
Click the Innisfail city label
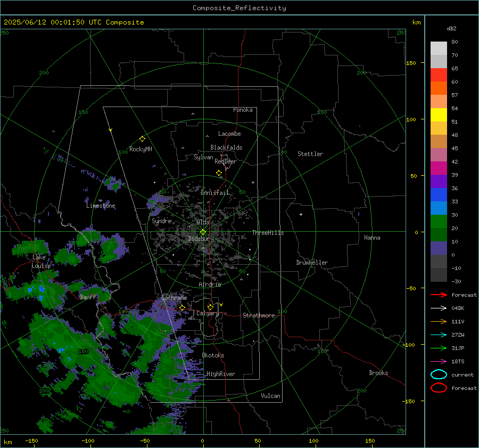click(x=214, y=193)
